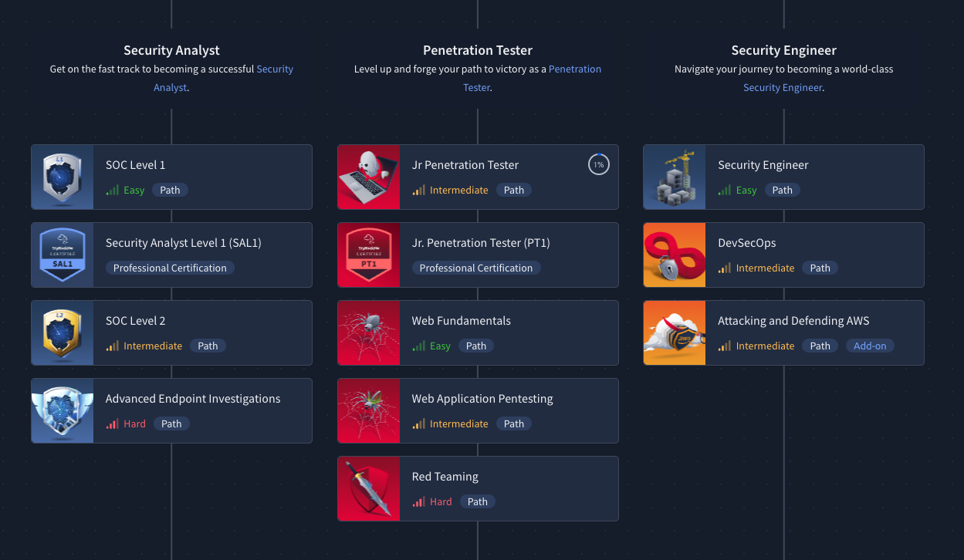
Task: Click the Security Engineer building crane icon
Action: click(x=675, y=177)
